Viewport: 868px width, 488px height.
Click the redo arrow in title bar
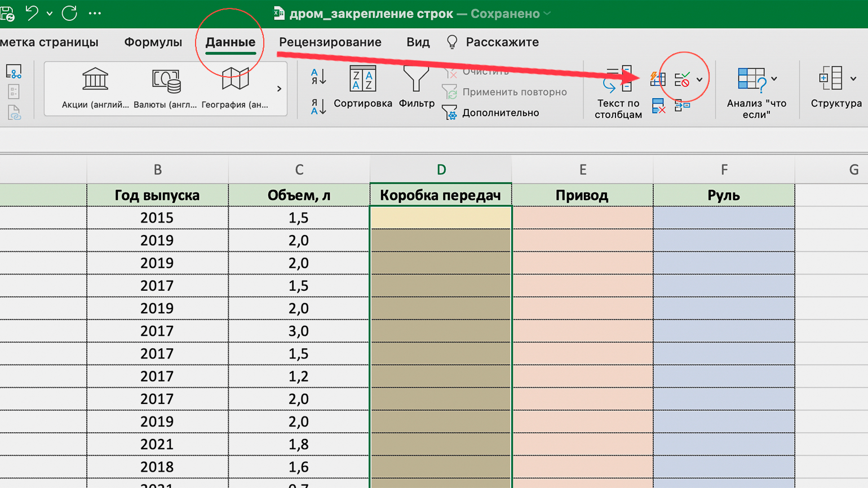(x=69, y=13)
